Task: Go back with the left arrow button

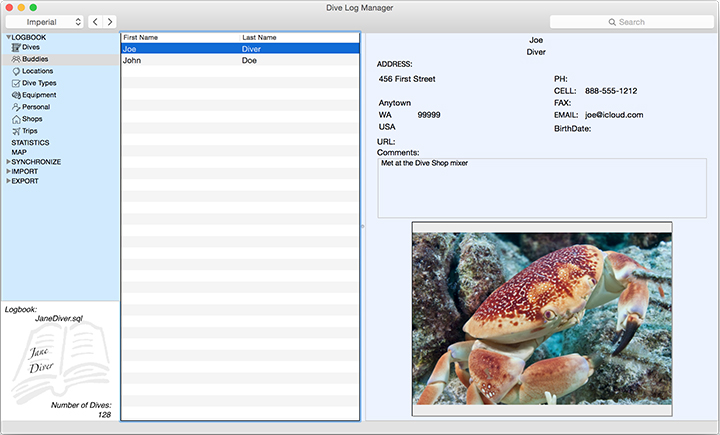Action: [95, 22]
